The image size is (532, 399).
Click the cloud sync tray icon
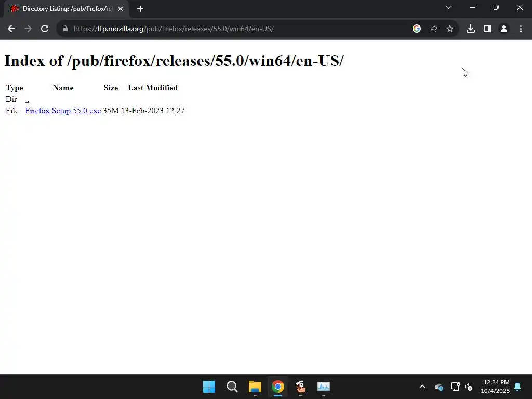tap(438, 387)
